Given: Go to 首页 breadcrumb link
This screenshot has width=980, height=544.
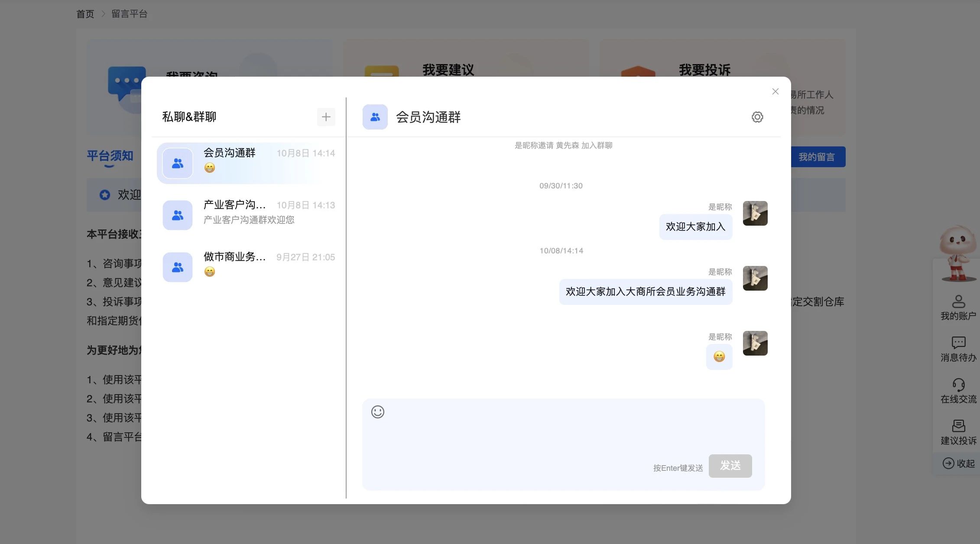Looking at the screenshot, I should click(x=85, y=14).
